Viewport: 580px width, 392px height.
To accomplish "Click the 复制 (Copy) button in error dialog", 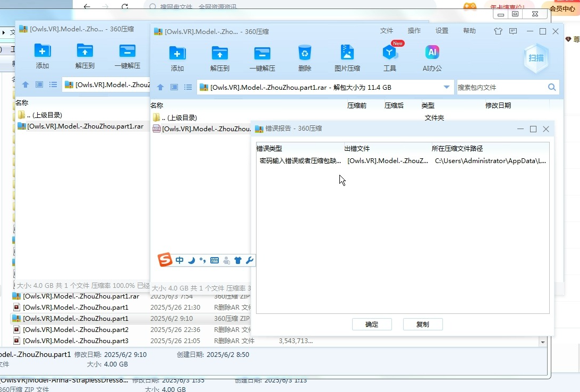I will [x=423, y=325].
